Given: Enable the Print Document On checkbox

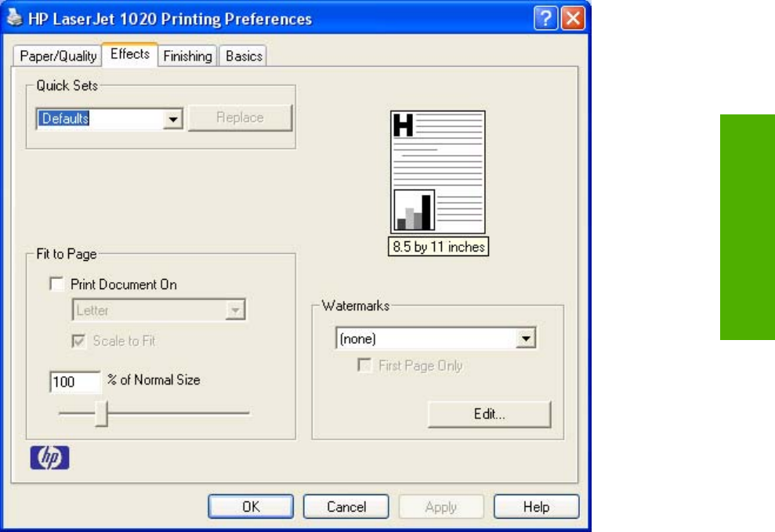Looking at the screenshot, I should point(57,284).
